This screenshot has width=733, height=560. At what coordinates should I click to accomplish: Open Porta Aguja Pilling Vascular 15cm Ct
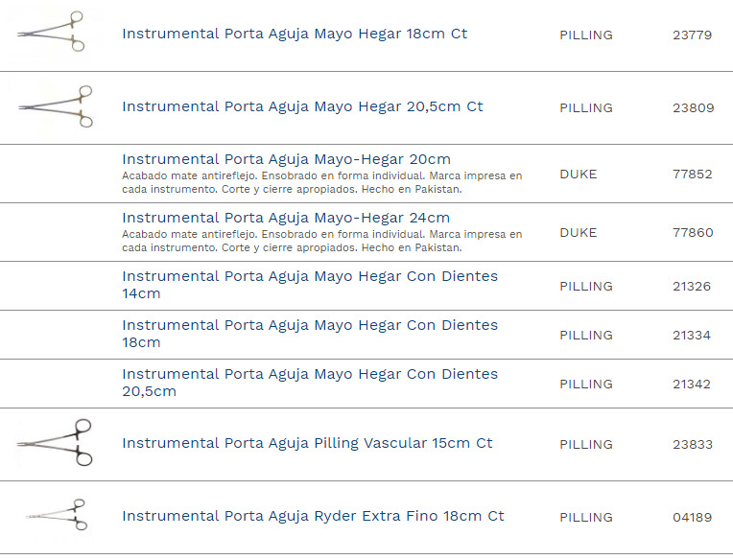pyautogui.click(x=307, y=443)
